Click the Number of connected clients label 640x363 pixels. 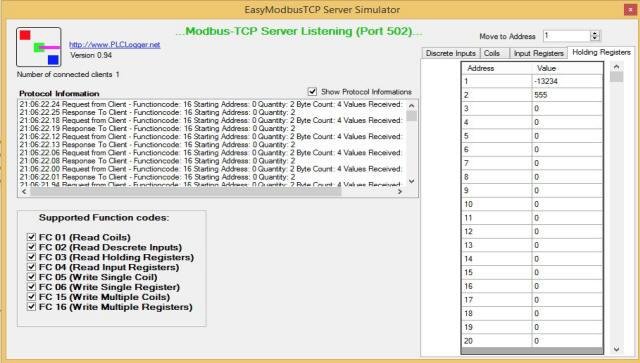pyautogui.click(x=68, y=74)
